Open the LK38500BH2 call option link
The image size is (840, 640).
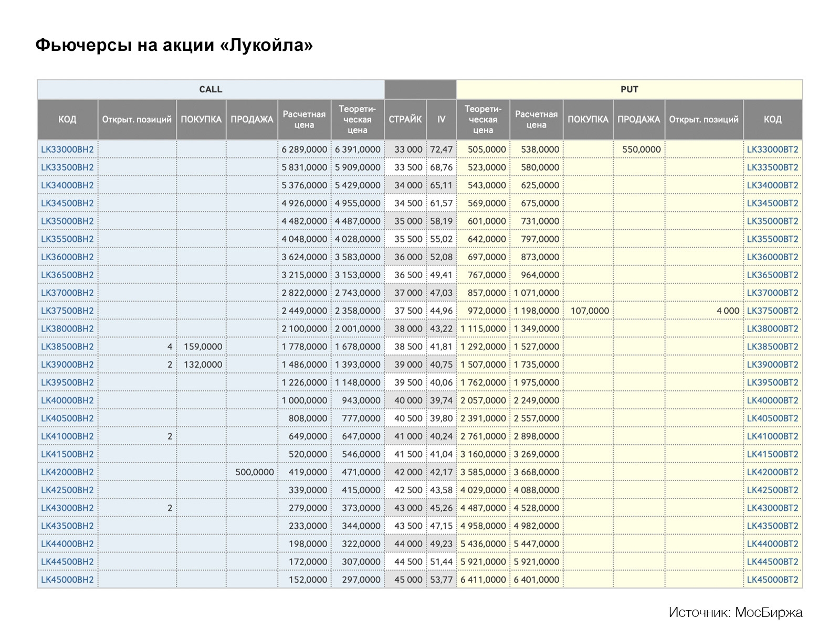point(67,346)
